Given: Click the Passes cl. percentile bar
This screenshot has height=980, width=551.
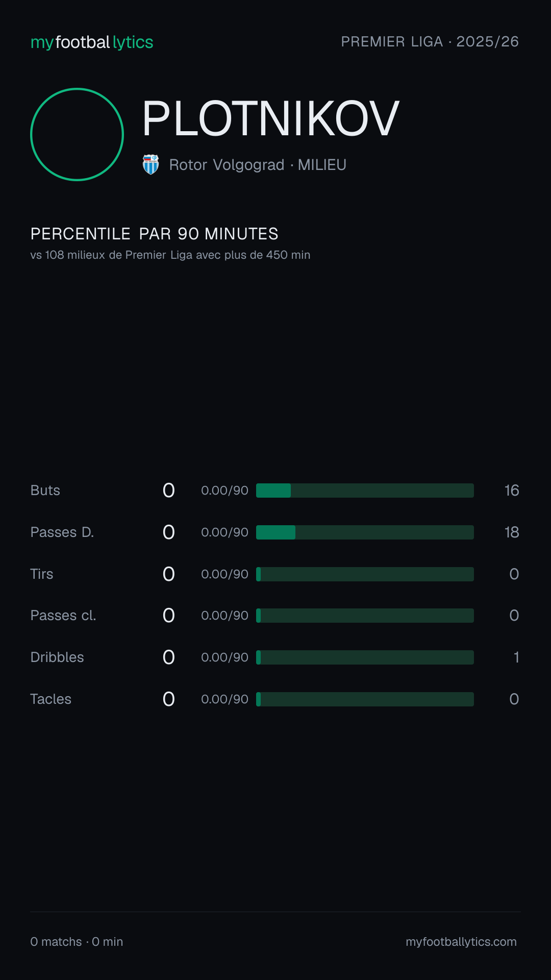Looking at the screenshot, I should [365, 616].
